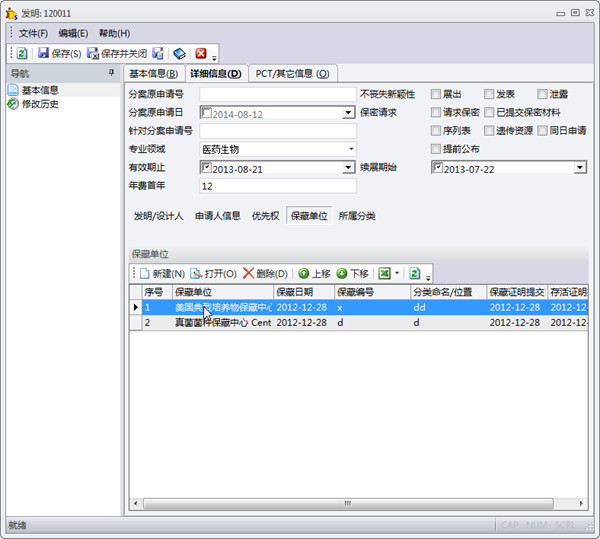Open the 帮助(H) menu
Image resolution: width=600 pixels, height=539 pixels.
coord(114,33)
